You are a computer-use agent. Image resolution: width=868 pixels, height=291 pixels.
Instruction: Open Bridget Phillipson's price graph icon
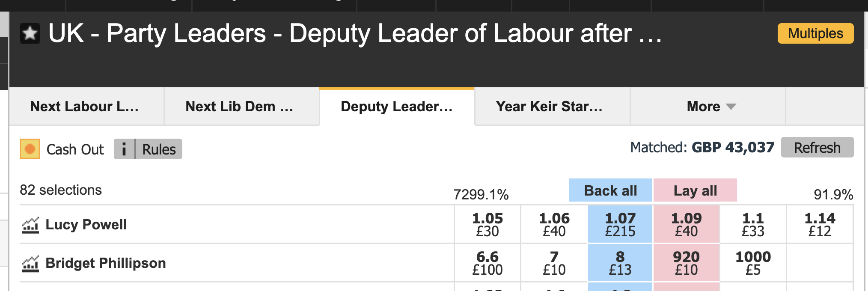point(30,263)
